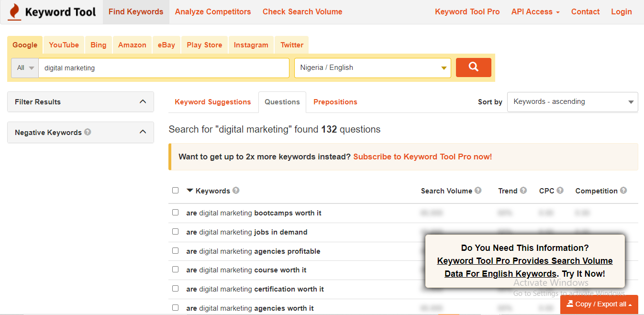
Task: Click keyword 'are digital marketing jobs in demand'
Action: [247, 232]
